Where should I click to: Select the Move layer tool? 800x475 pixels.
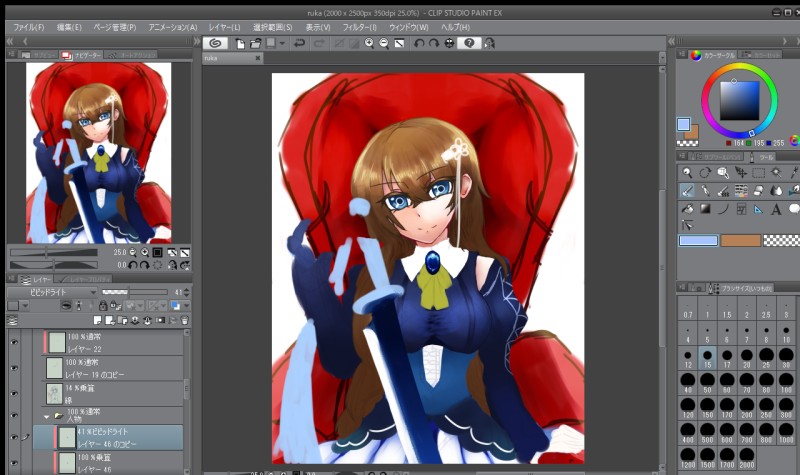point(741,172)
